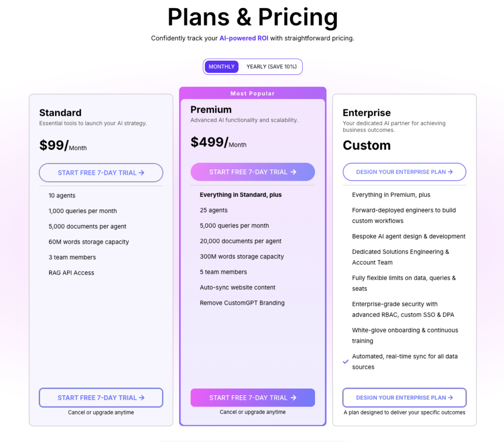Click Standard's bottom Start Free 7-Day Trial button
The image size is (504, 442).
[101, 397]
